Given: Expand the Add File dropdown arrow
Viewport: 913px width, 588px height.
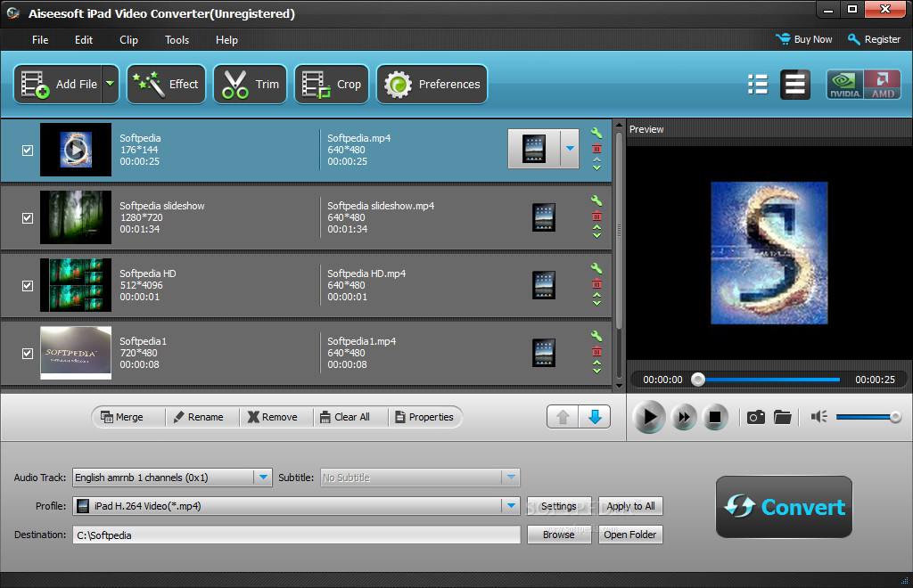Looking at the screenshot, I should tap(110, 85).
